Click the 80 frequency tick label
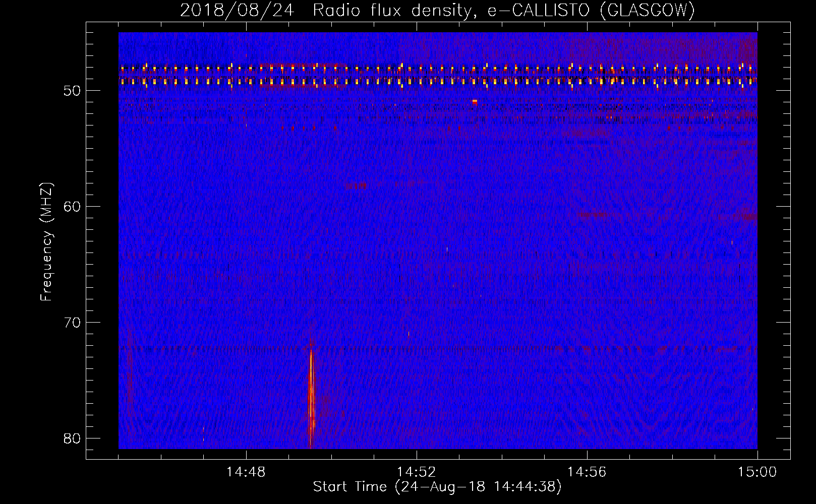 (x=73, y=438)
